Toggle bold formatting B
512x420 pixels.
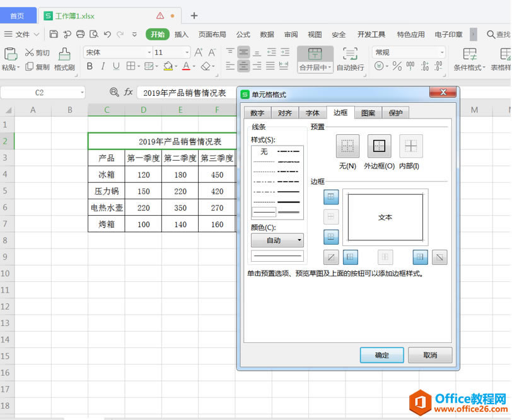[x=90, y=66]
